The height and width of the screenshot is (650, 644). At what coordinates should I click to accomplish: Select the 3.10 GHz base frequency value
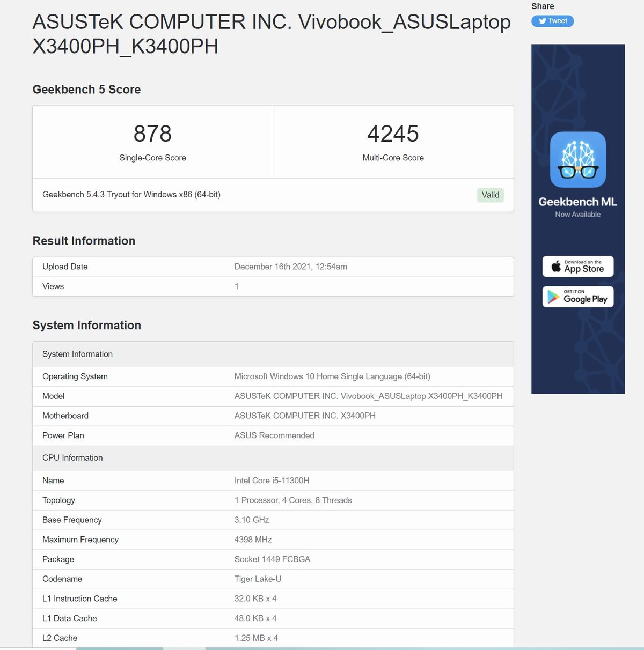point(252,520)
